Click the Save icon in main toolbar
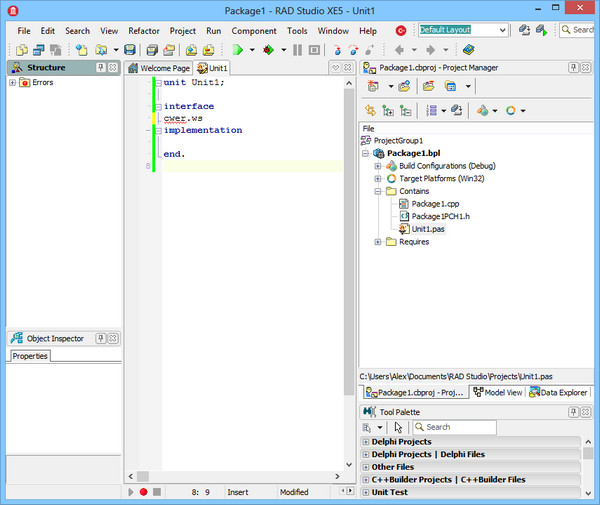This screenshot has width=600, height=505. click(130, 49)
